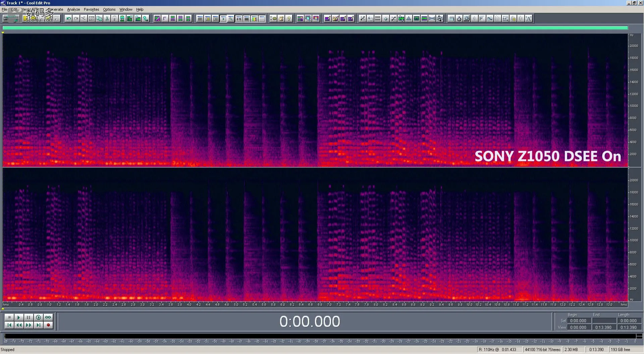Click the R: 110Hz @ 0:01.433 status readout
This screenshot has width=644, height=354.
pos(497,350)
